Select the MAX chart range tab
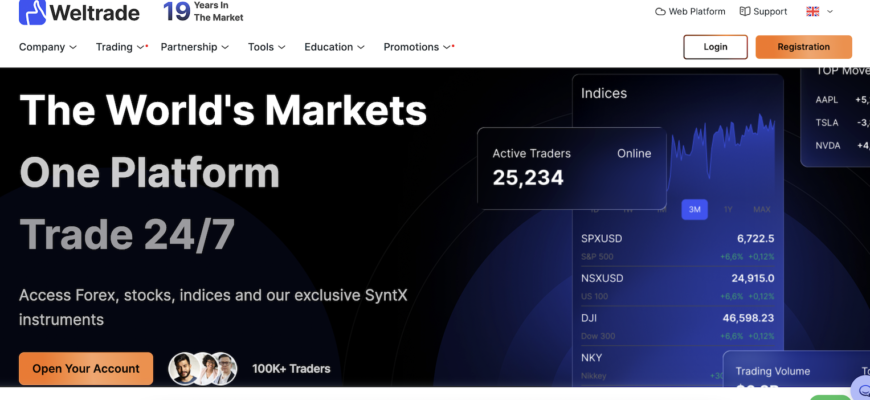Viewport: 870px width, 400px height. 762,209
